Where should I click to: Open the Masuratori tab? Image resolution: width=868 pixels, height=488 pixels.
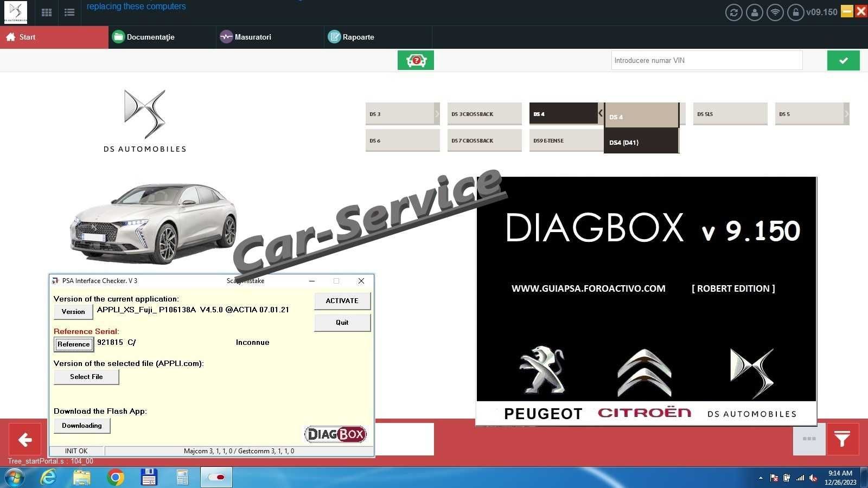(270, 37)
